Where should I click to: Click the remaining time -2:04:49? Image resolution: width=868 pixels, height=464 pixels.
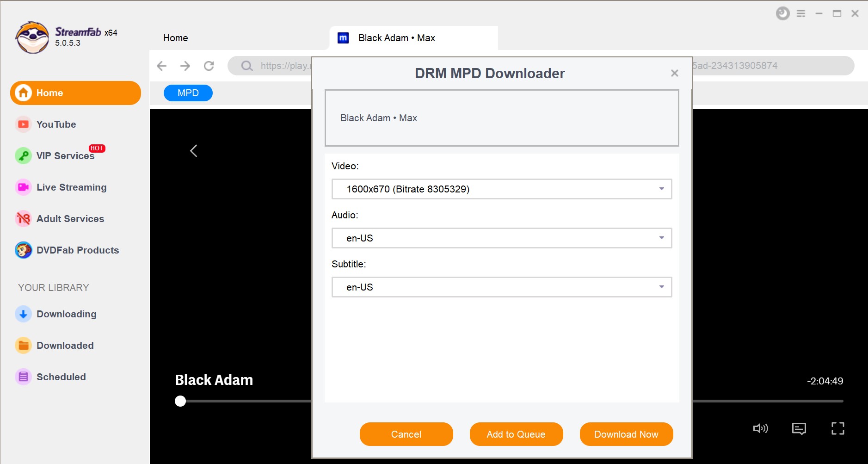point(825,381)
